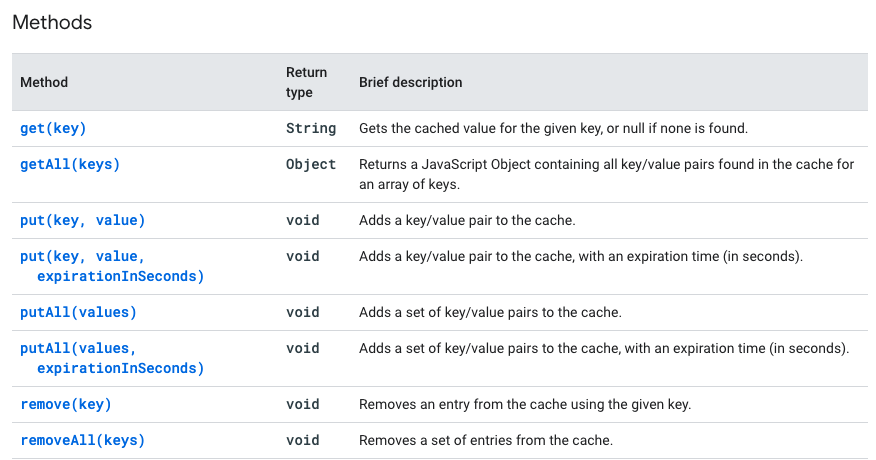Open the remove(key) method link
This screenshot has height=460, width=876.
click(66, 404)
